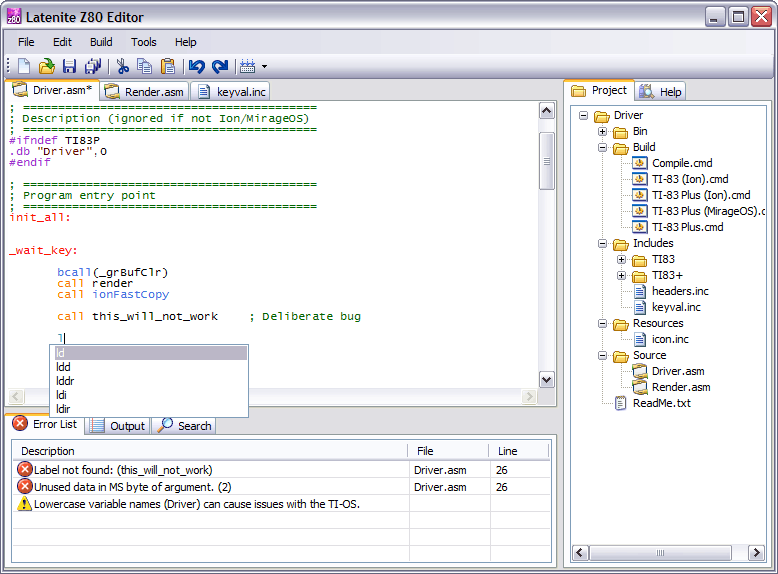Open the Help menu
This screenshot has height=574, width=778.
click(186, 42)
